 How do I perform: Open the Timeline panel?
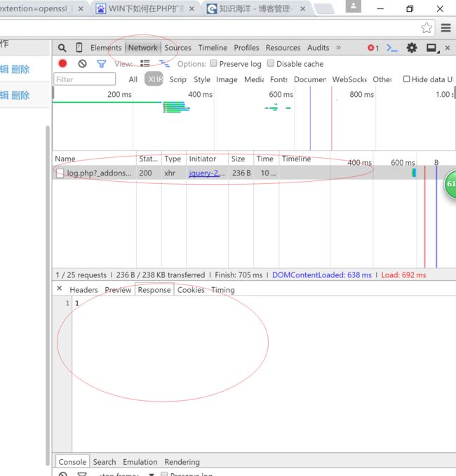coord(213,48)
